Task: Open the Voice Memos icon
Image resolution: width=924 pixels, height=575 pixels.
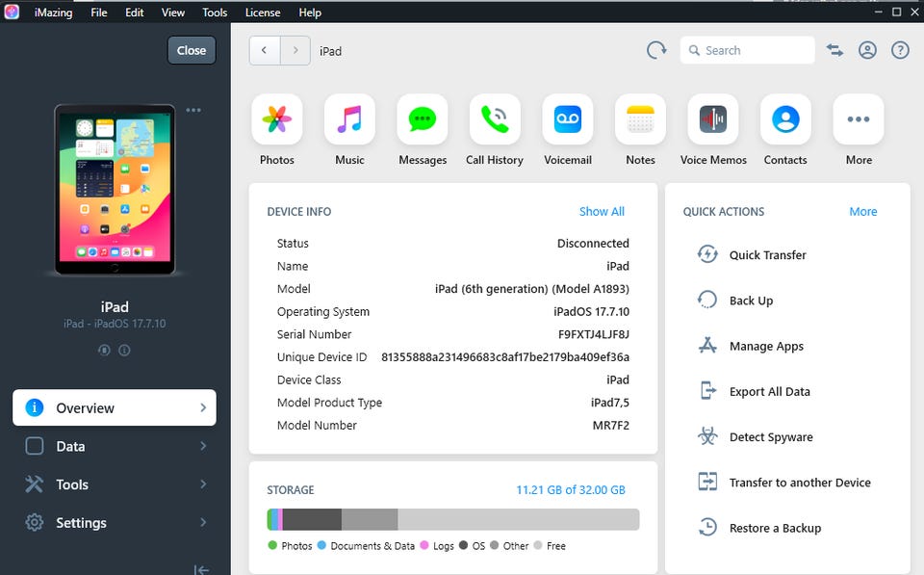Action: click(713, 119)
